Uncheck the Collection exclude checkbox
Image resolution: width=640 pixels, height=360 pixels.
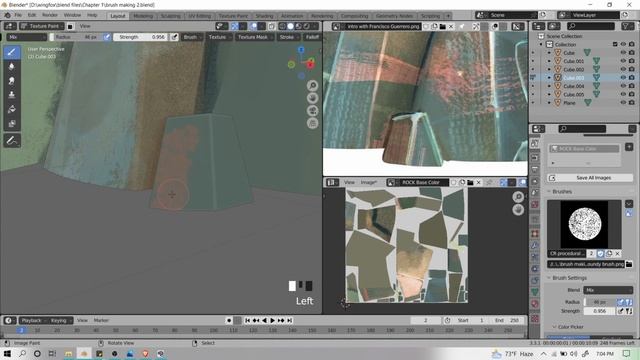[615, 44]
